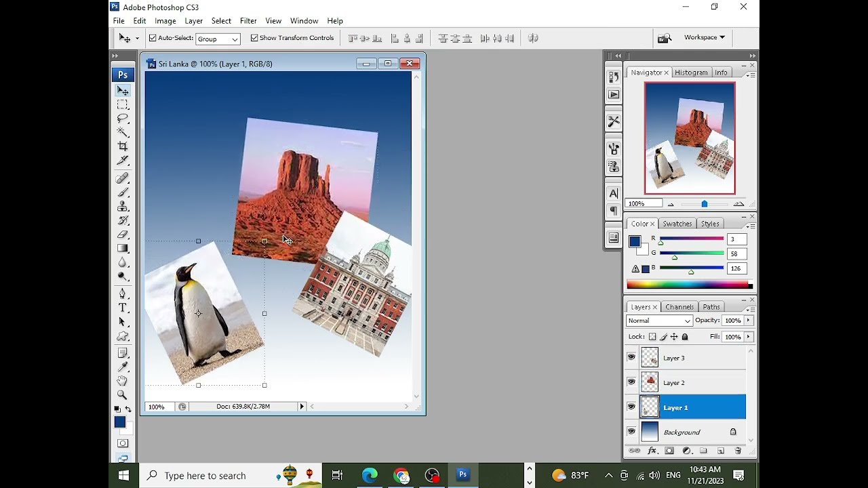Screen dimensions: 868x488
Task: Click the Delete layer trash icon
Action: [x=738, y=451]
